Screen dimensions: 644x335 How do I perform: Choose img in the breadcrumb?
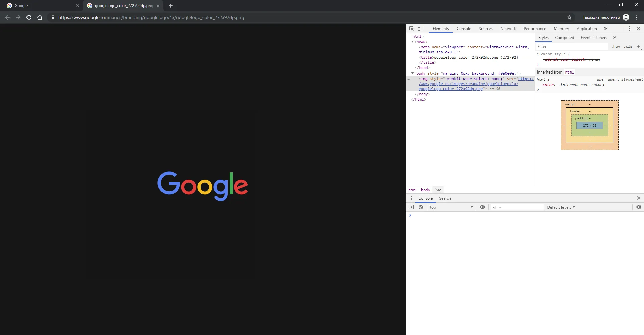click(x=438, y=190)
